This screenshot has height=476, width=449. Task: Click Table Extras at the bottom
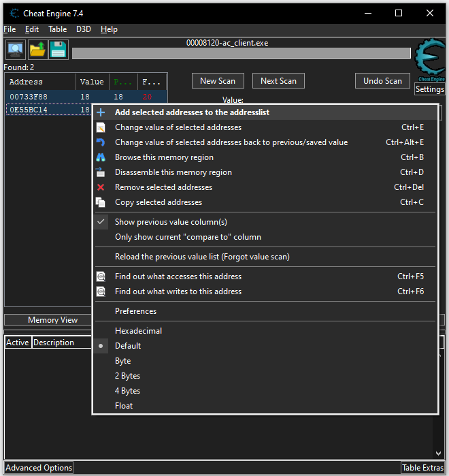click(423, 468)
